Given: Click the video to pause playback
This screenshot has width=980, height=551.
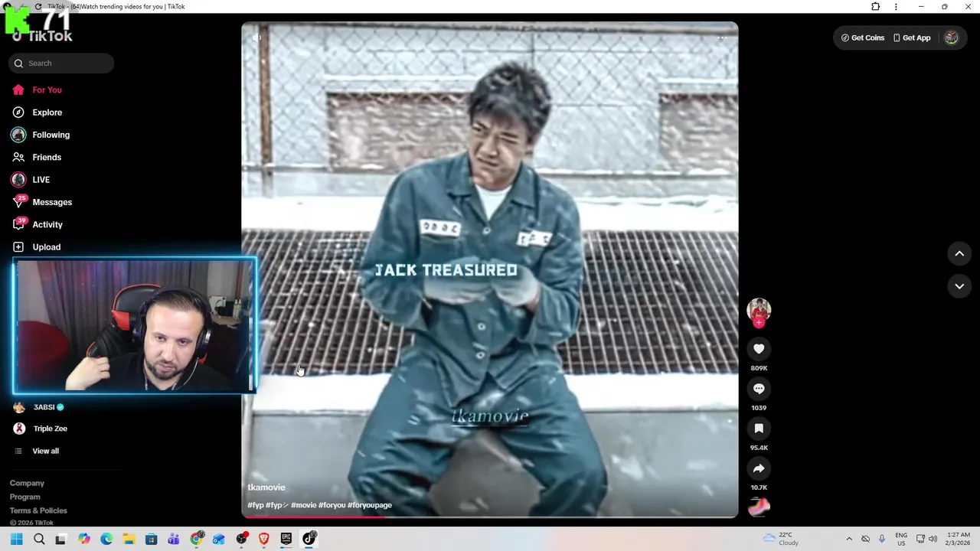Looking at the screenshot, I should [490, 270].
